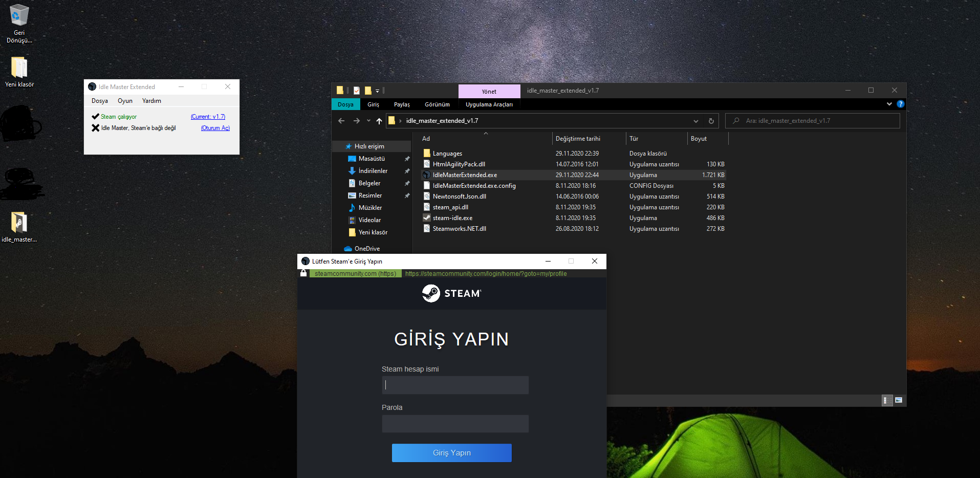Open the Oyun menu in Idle Master Extended
The height and width of the screenshot is (478, 980).
125,101
